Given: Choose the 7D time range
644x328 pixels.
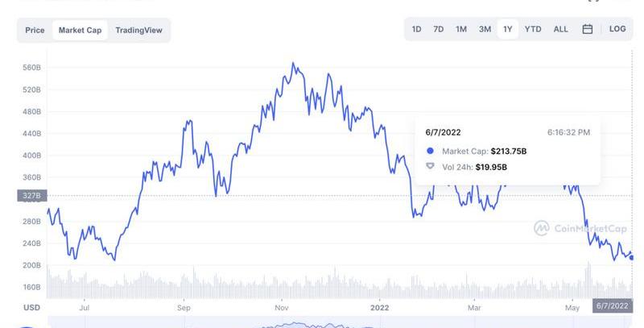Looking at the screenshot, I should [x=439, y=29].
